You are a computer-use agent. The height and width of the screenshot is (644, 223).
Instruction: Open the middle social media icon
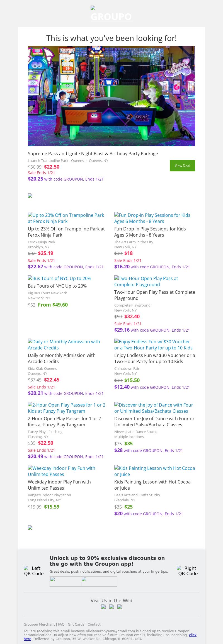[111, 607]
